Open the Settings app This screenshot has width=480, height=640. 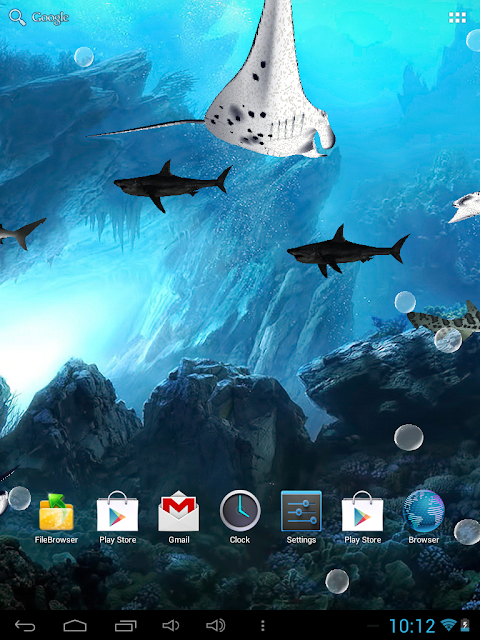(301, 518)
